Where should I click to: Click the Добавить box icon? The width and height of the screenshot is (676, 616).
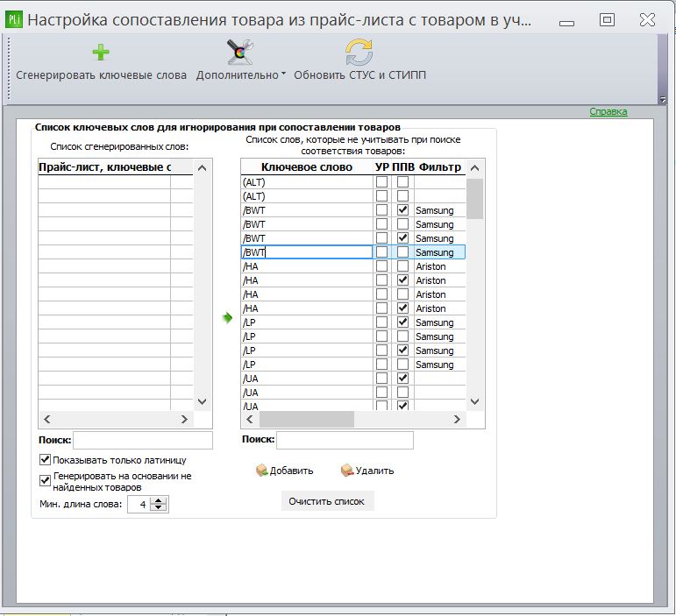[261, 471]
